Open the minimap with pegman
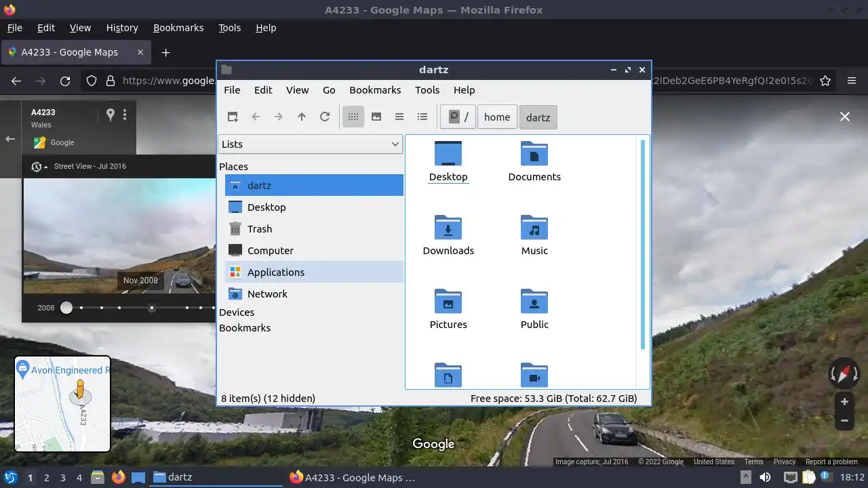 tap(62, 403)
